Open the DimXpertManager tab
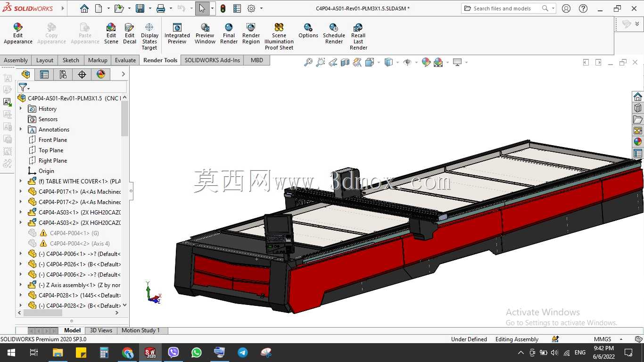 [x=82, y=74]
